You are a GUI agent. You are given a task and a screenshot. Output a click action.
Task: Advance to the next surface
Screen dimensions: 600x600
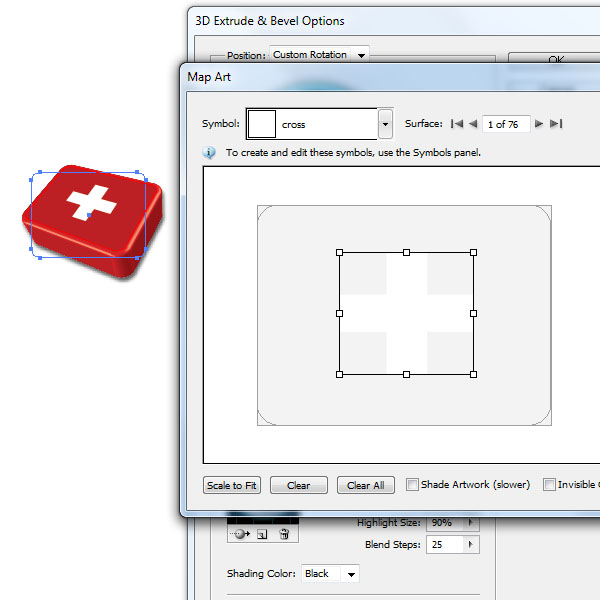(539, 124)
